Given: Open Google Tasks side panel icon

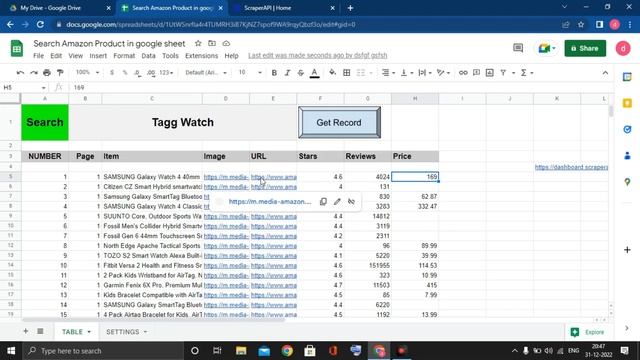Looking at the screenshot, I should point(627,129).
